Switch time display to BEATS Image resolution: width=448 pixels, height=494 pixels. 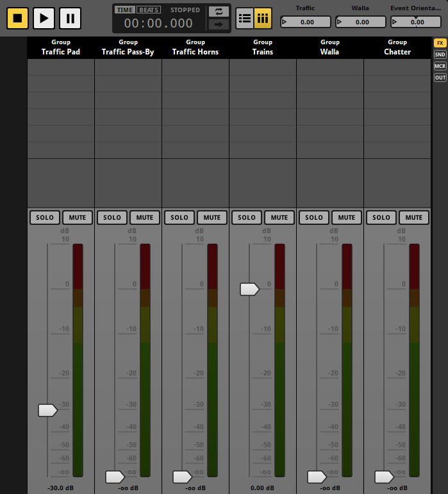tap(148, 10)
